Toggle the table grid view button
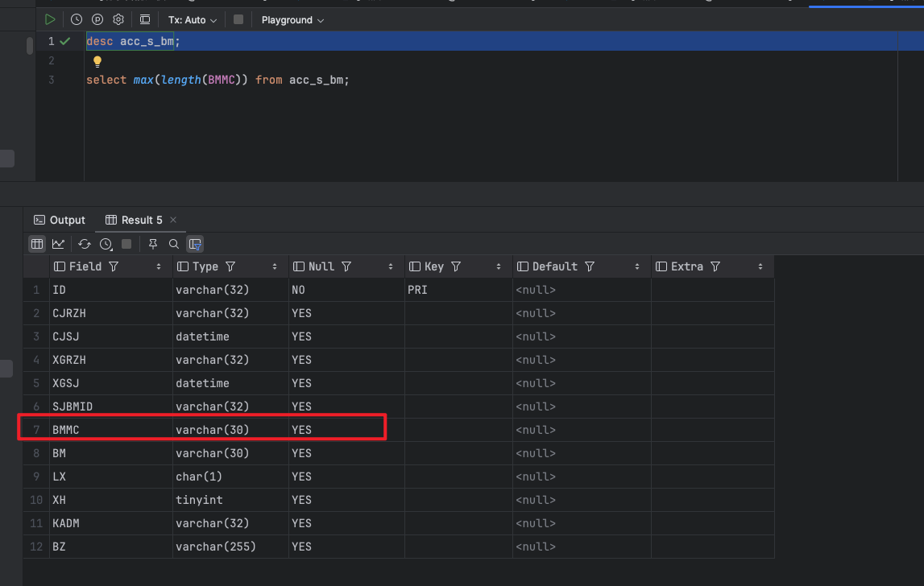Viewport: 924px width, 586px height. click(x=37, y=244)
